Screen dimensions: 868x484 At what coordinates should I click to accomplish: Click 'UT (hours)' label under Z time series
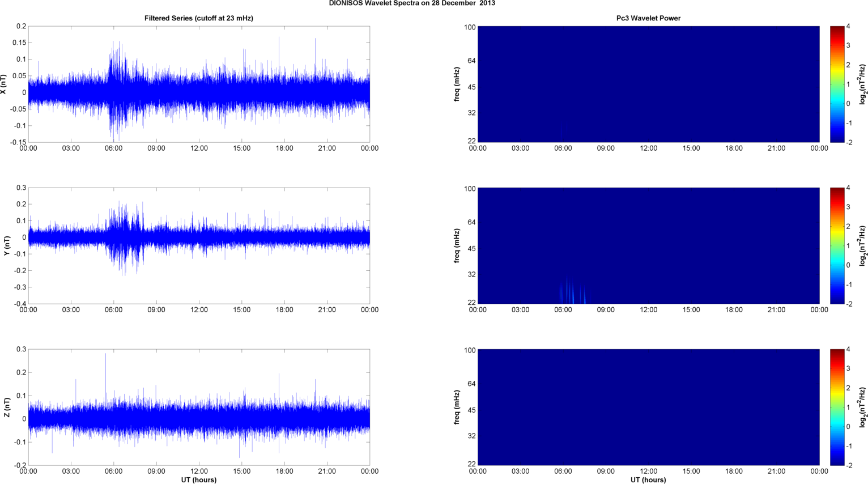pos(199,480)
